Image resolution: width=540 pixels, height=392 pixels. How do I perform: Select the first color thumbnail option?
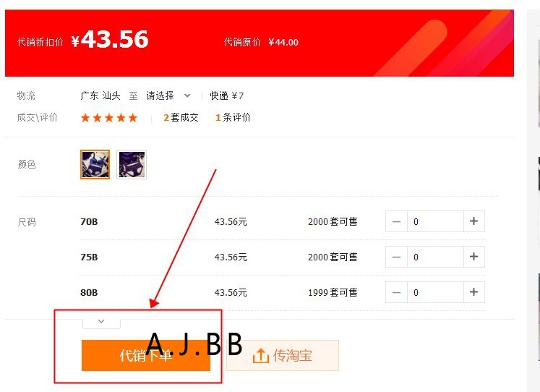pyautogui.click(x=95, y=164)
